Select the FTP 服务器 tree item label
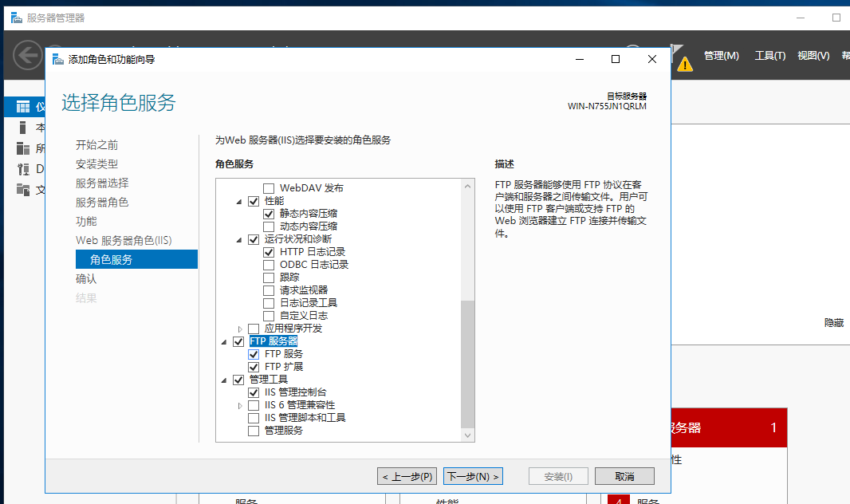 (273, 341)
